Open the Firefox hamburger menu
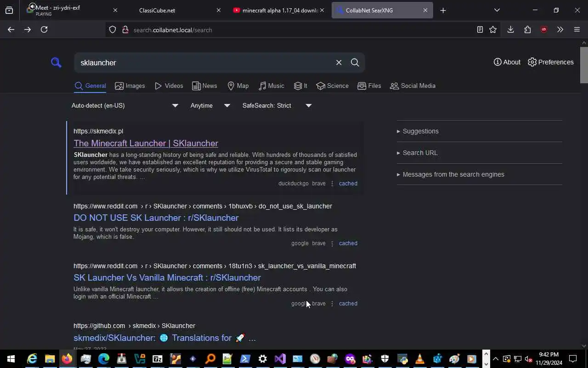Image resolution: width=588 pixels, height=368 pixels. (577, 29)
